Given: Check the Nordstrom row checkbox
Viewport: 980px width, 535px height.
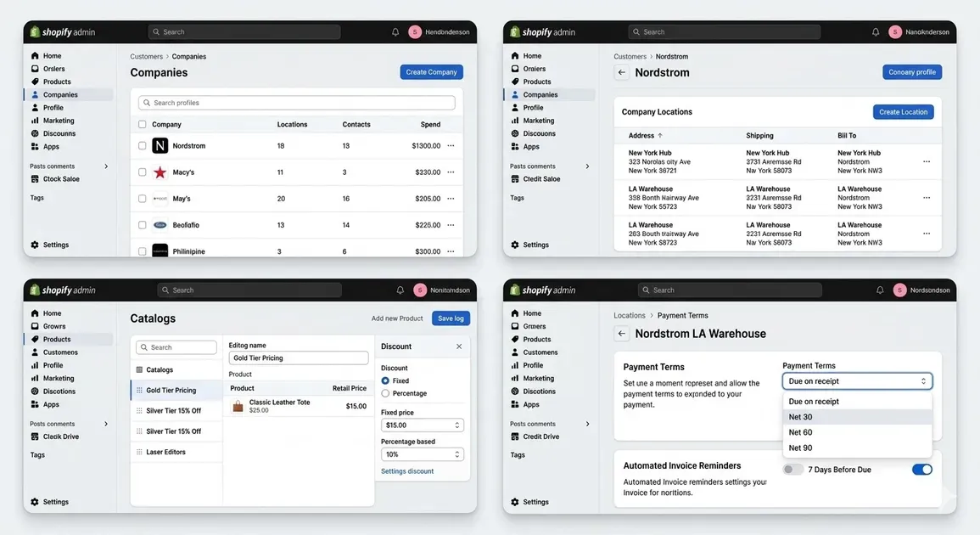Looking at the screenshot, I should tap(142, 146).
